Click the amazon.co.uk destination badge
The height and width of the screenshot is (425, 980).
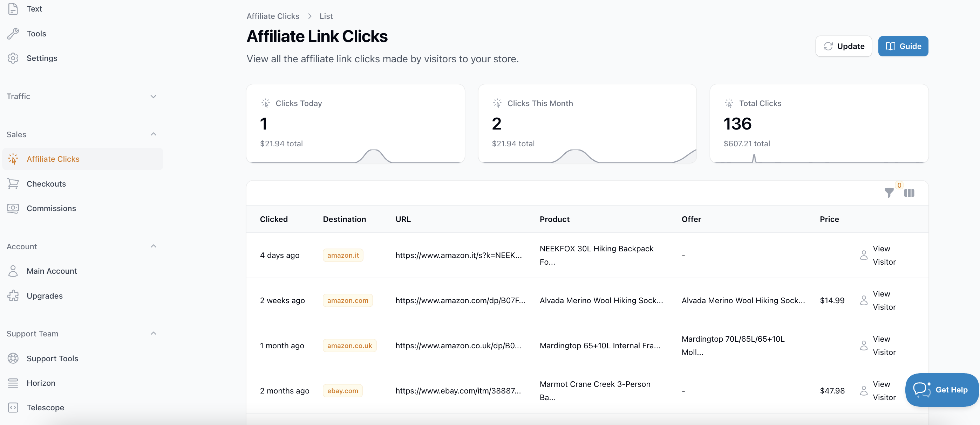[349, 346]
